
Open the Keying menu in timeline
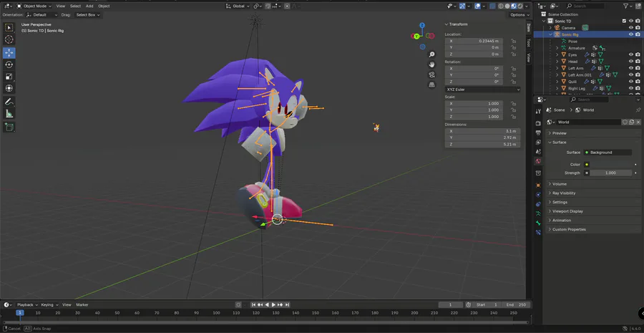(49, 304)
